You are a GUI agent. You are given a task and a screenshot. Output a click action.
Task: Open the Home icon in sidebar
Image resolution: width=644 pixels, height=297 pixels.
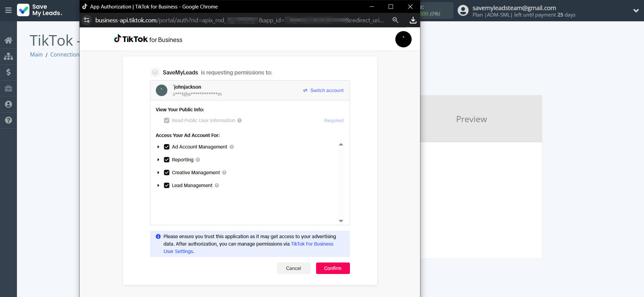click(8, 41)
